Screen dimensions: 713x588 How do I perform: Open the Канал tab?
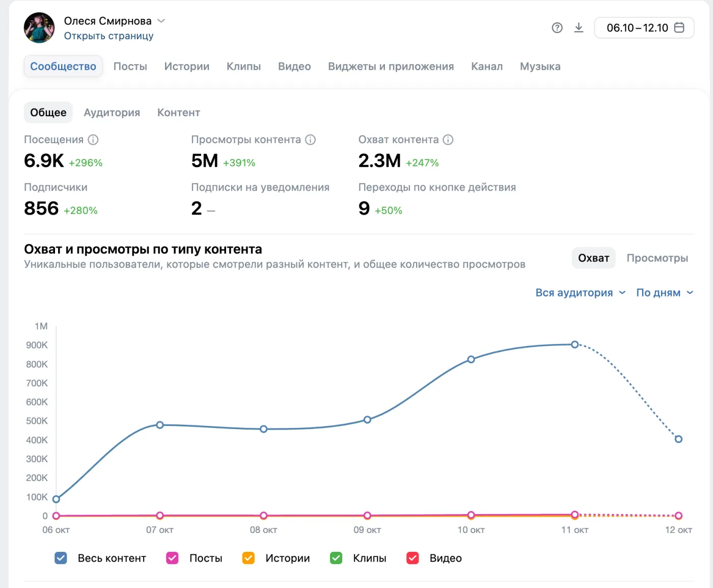(487, 66)
